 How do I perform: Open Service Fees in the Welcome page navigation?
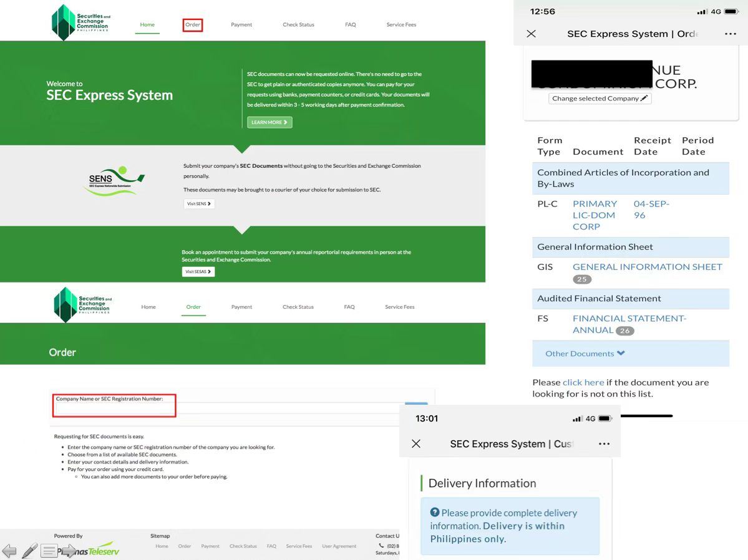click(401, 25)
